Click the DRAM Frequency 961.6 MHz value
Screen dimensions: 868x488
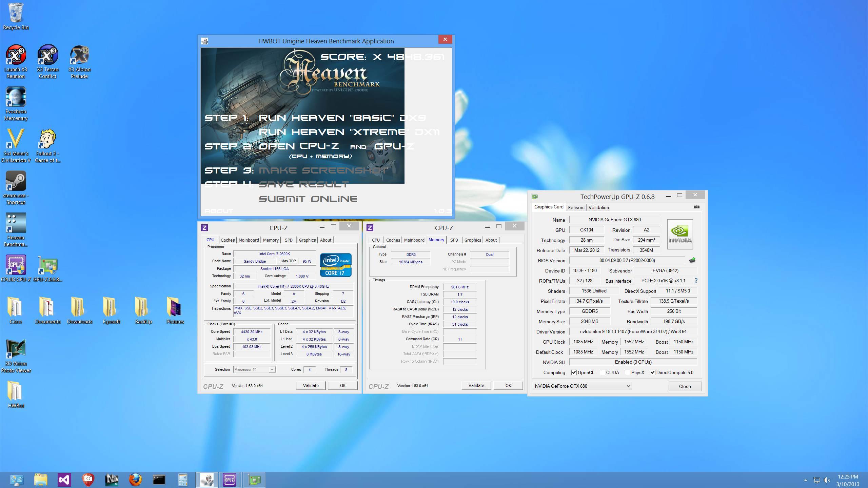coord(460,287)
